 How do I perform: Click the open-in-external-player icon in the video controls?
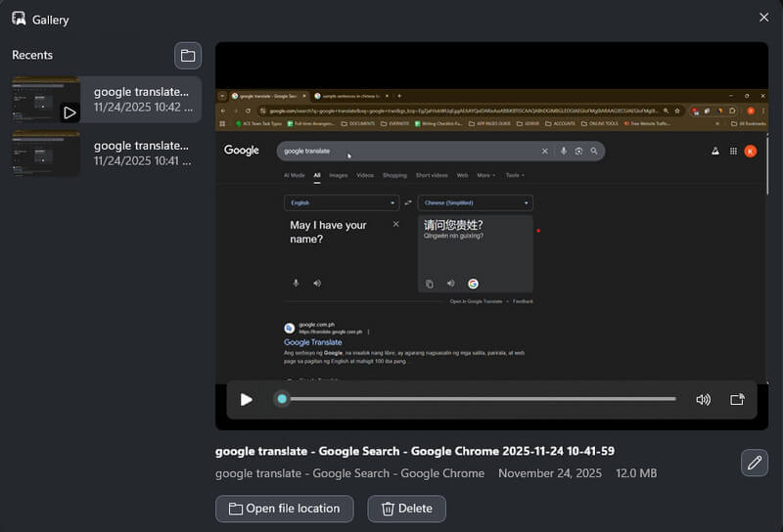(x=737, y=400)
